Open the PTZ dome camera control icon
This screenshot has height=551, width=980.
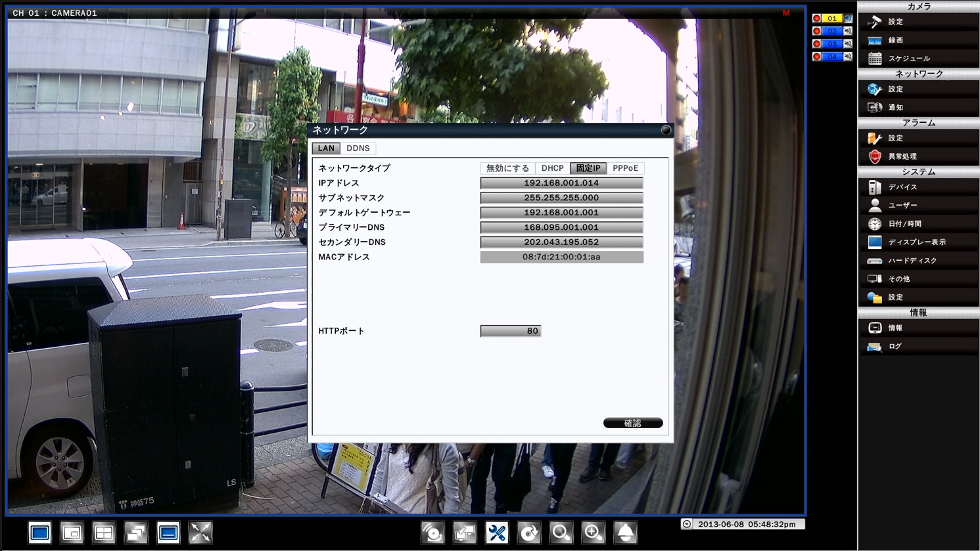point(625,533)
